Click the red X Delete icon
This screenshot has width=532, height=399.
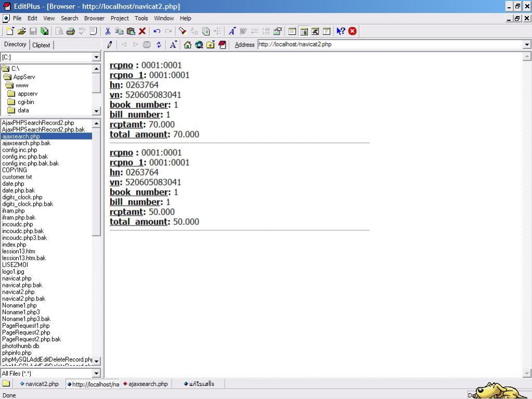click(142, 31)
